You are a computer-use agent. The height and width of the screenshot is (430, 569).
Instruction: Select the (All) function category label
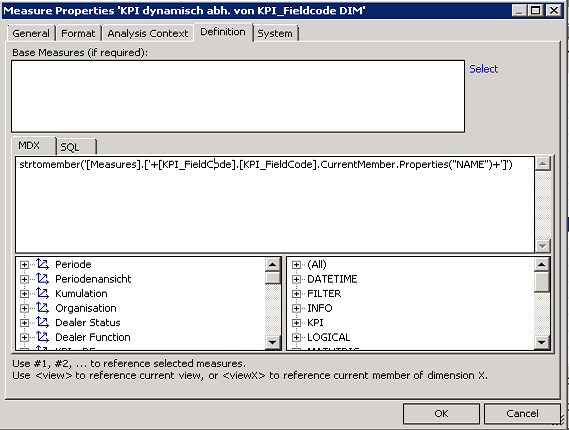317,265
